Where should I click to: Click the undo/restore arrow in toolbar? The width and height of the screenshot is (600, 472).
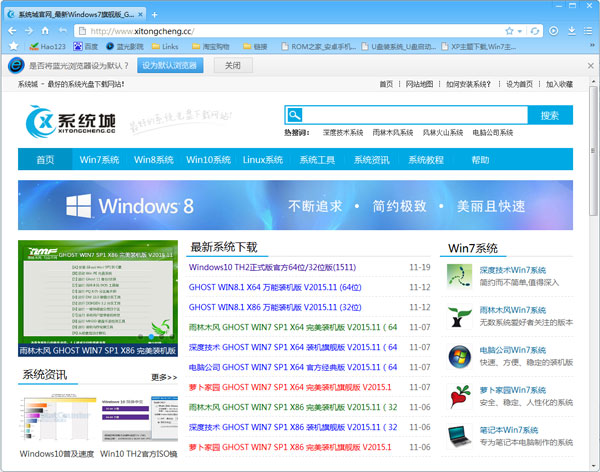62,31
